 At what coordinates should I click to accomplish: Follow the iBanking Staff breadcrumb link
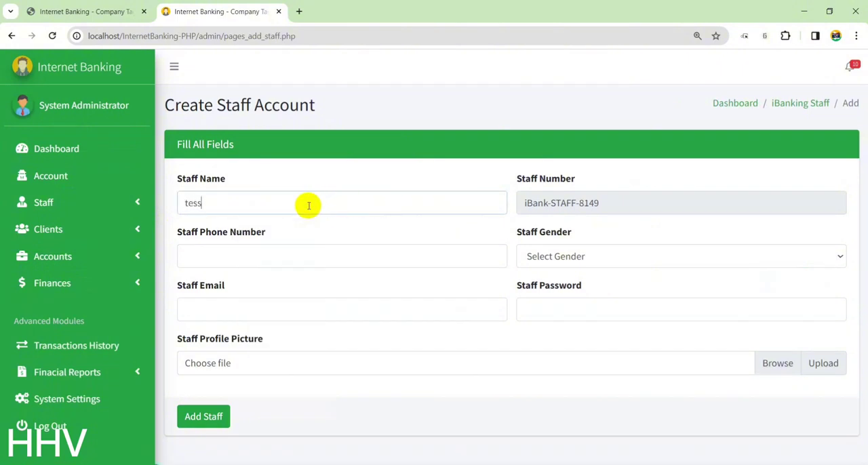tap(800, 103)
